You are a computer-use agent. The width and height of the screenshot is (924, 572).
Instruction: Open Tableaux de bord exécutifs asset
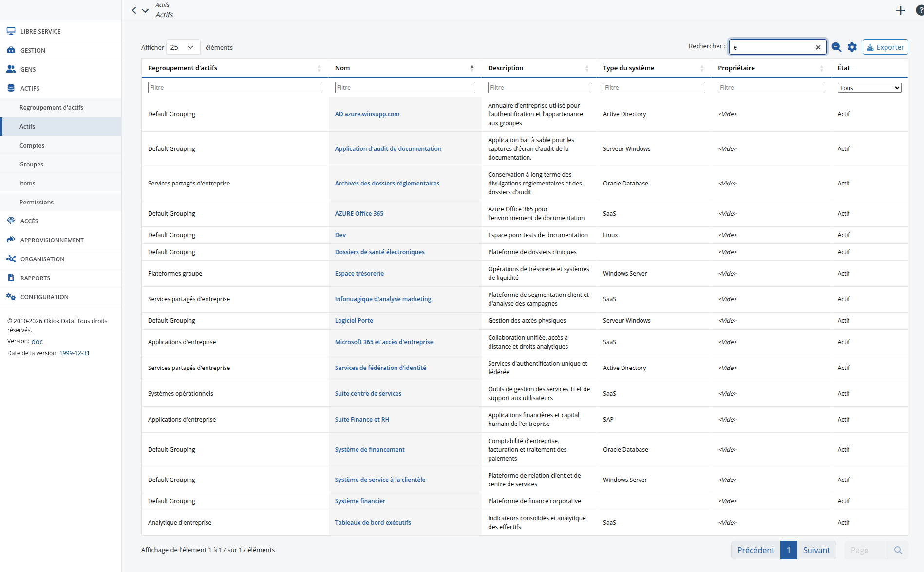(373, 523)
